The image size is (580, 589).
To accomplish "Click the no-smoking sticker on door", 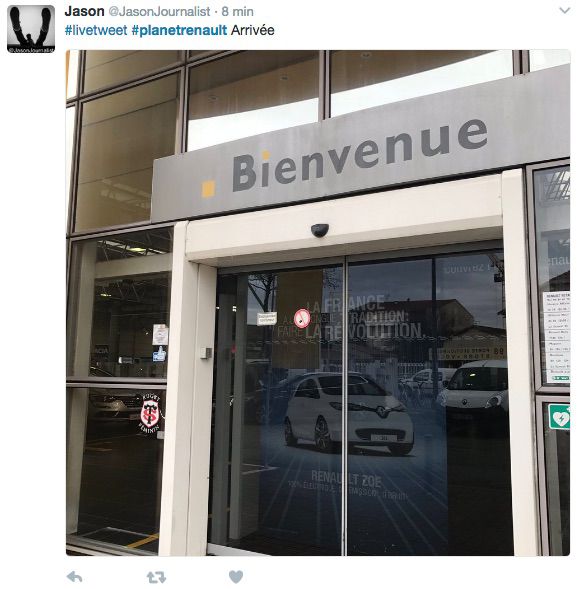I will click(x=302, y=319).
